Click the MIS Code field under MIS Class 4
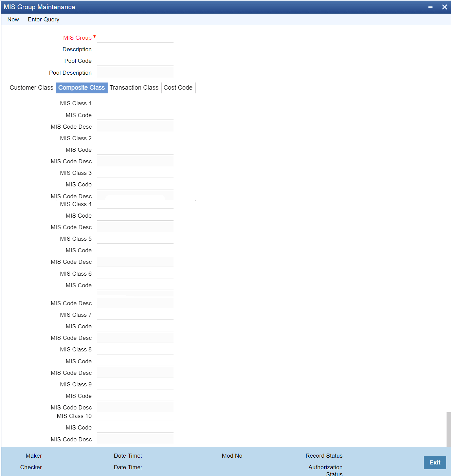The width and height of the screenshot is (453, 476). pyautogui.click(x=135, y=216)
